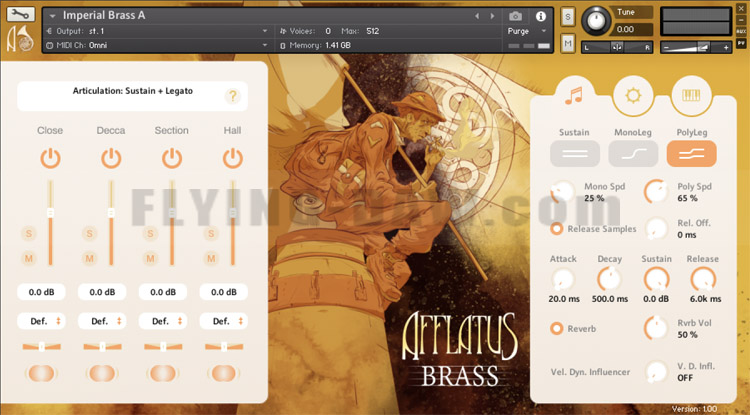Screen dimensions: 750x415
Task: Mute the Section mic channel
Action: (x=150, y=259)
